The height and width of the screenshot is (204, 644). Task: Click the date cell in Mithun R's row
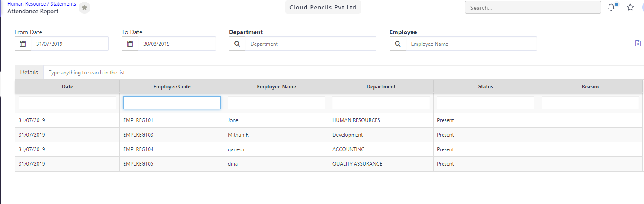click(x=67, y=135)
